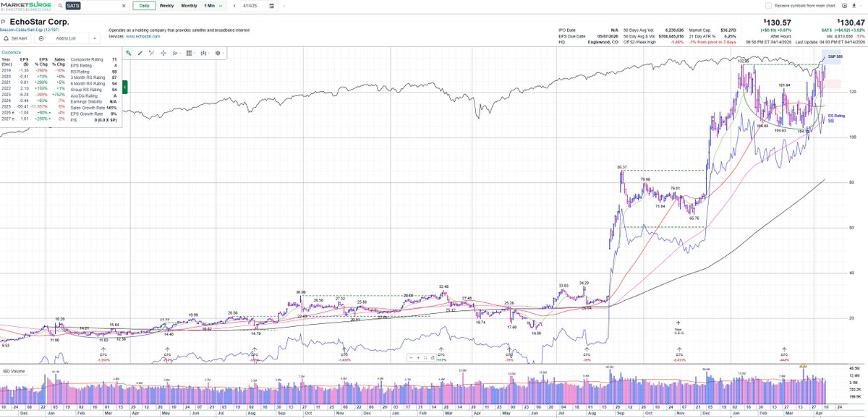868x418 pixels.
Task: Select the crosshair measure tool
Action: (x=163, y=53)
